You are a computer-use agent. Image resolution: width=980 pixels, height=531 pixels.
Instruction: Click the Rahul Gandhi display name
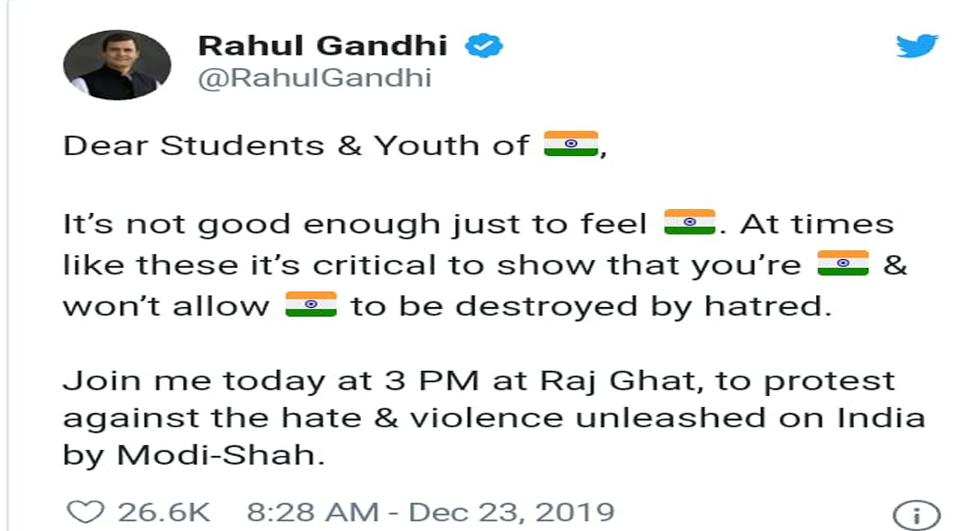[323, 46]
